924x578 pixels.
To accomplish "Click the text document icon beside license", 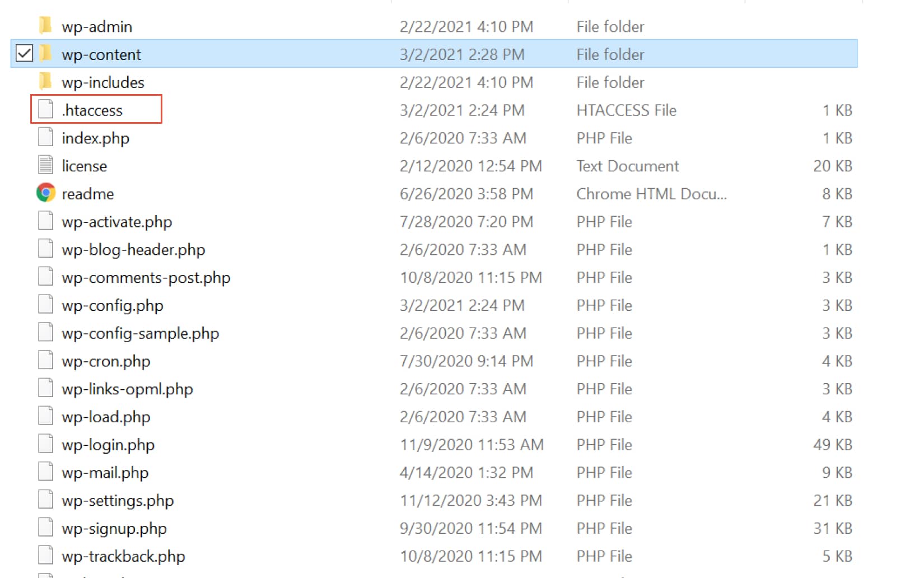I will click(45, 165).
